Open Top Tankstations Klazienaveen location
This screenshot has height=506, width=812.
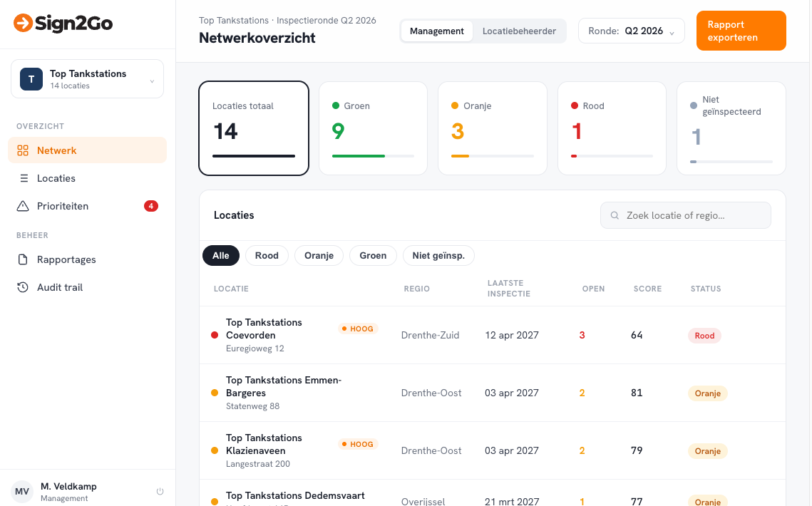pyautogui.click(x=493, y=450)
